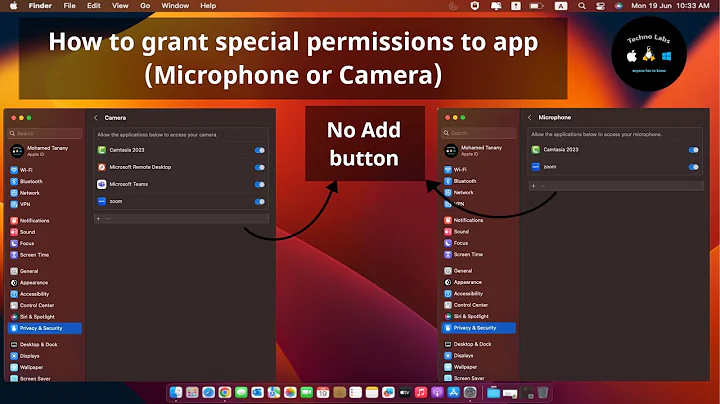This screenshot has height=404, width=720.
Task: Click date and time in menu bar
Action: 670,6
